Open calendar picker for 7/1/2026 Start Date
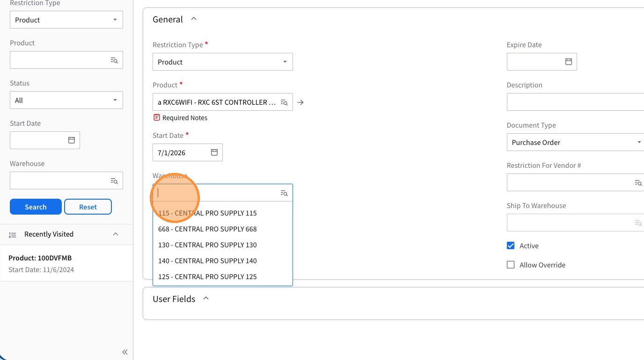Viewport: 644px width, 360px height. (x=214, y=152)
